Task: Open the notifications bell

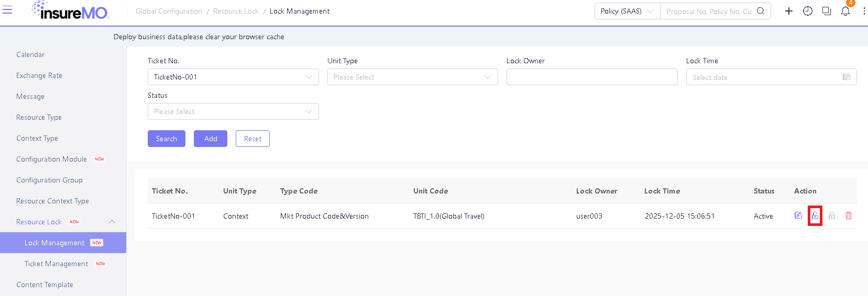Action: coord(845,11)
